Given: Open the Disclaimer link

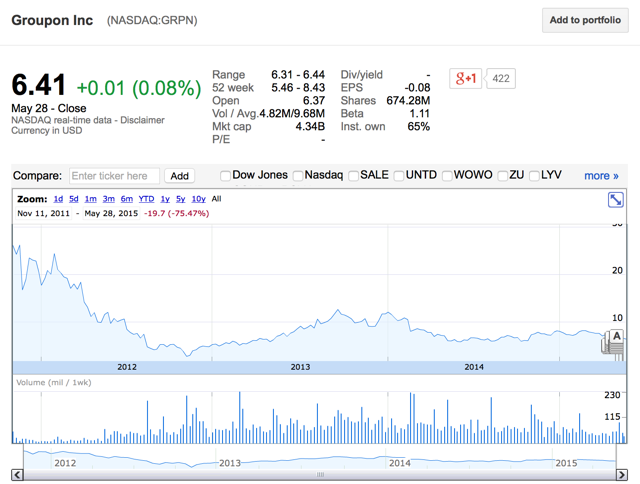Looking at the screenshot, I should click(142, 120).
